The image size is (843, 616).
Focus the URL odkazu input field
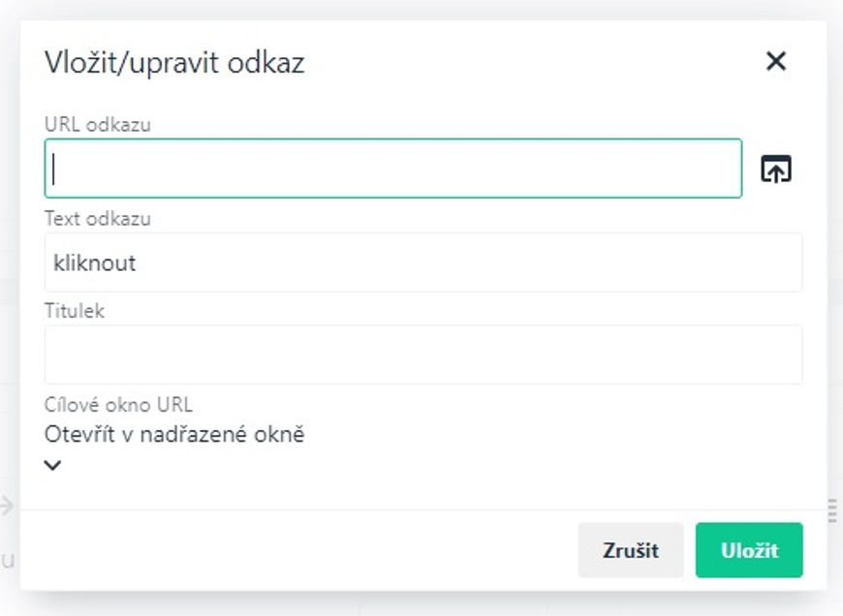(393, 169)
